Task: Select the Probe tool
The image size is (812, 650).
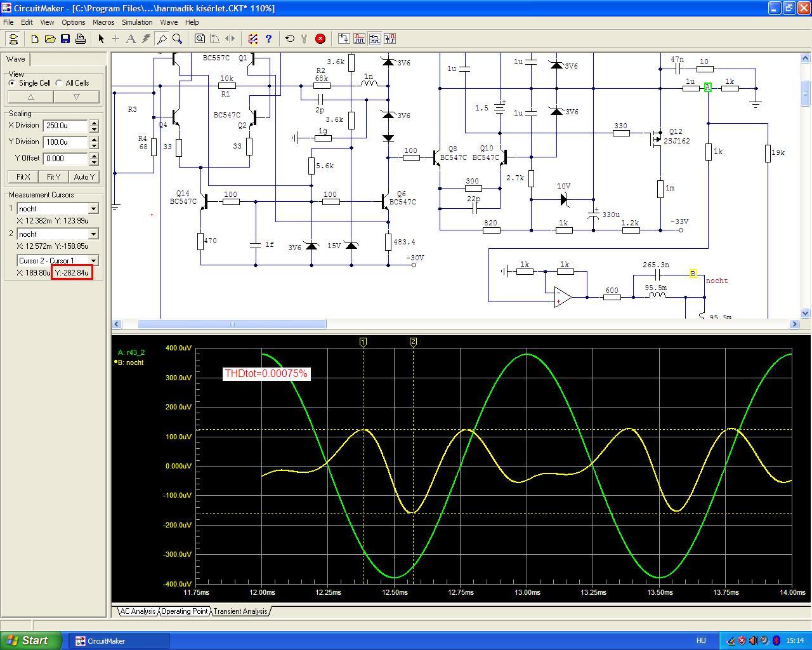Action: pyautogui.click(x=162, y=39)
